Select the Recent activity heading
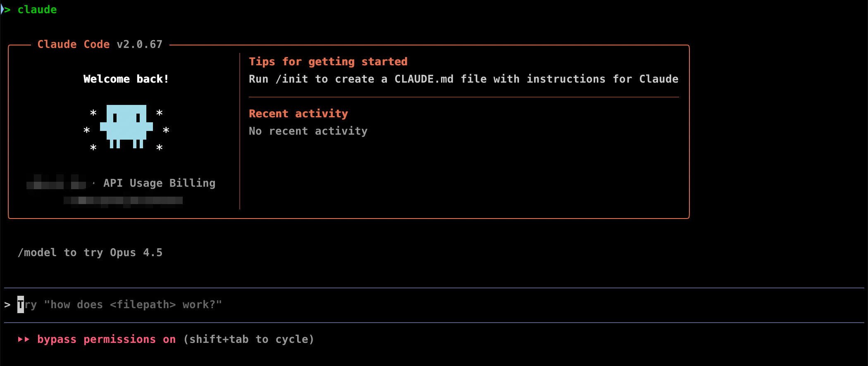This screenshot has height=366, width=868. pos(298,114)
